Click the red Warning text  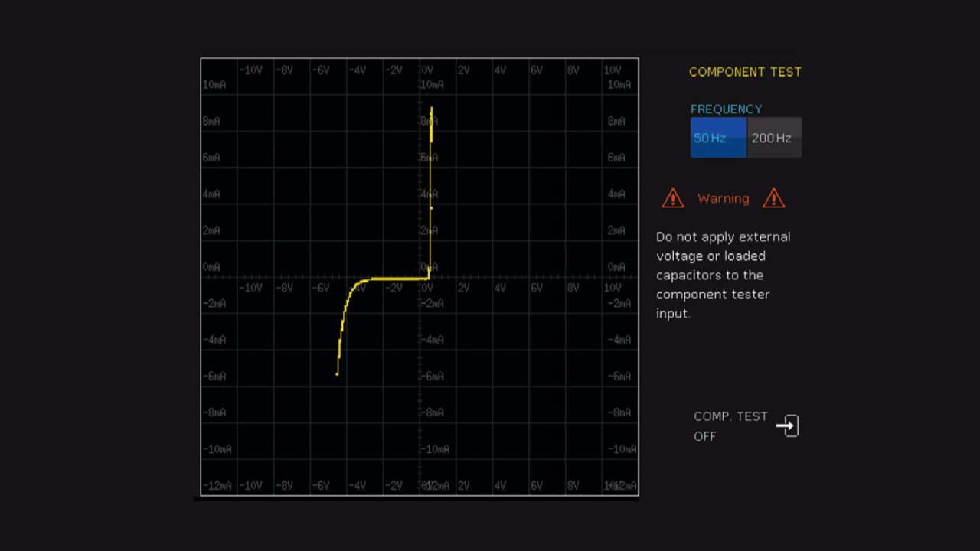pyautogui.click(x=723, y=199)
